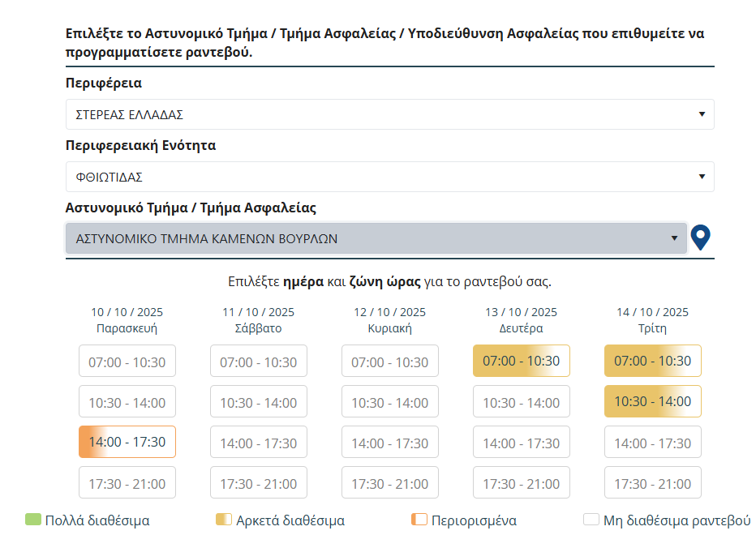Click the map location pin icon
756x535 pixels.
pyautogui.click(x=700, y=238)
